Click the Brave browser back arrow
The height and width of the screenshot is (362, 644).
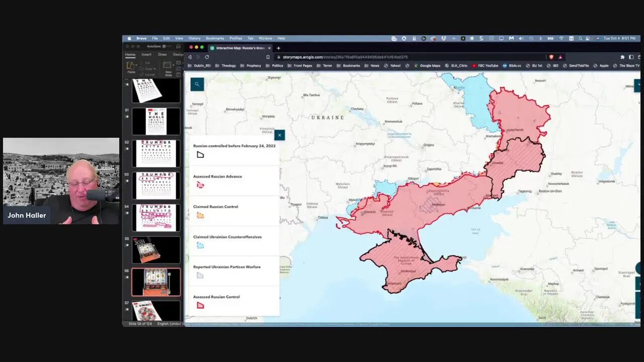[190, 57]
